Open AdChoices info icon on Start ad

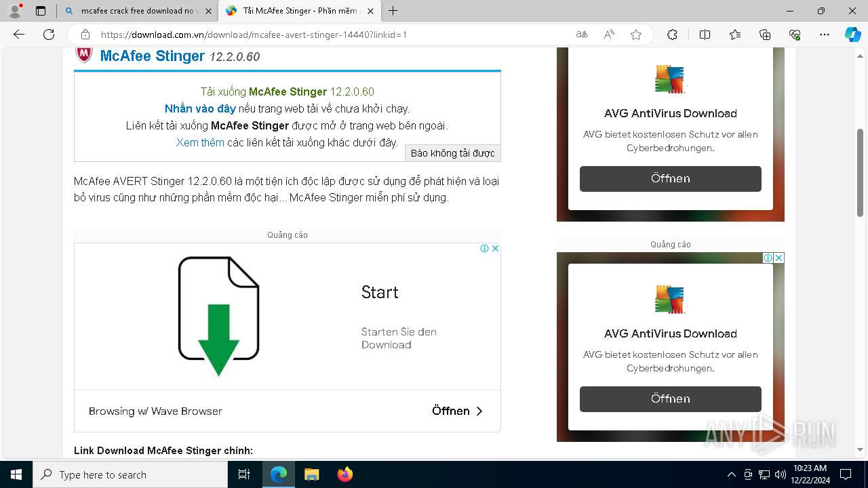pos(484,248)
